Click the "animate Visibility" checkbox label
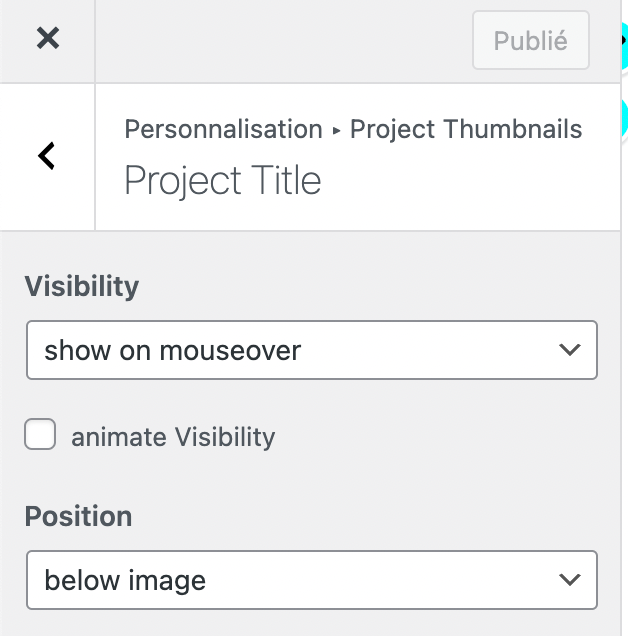This screenshot has height=636, width=628. (x=173, y=437)
